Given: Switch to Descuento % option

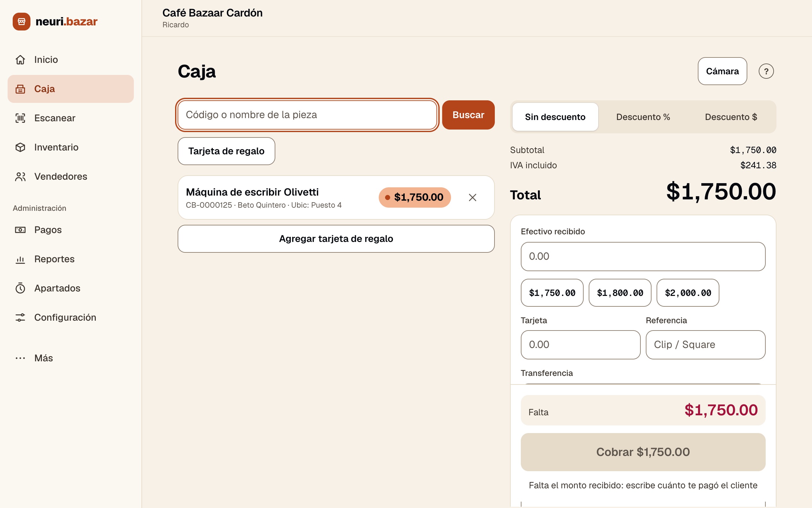Looking at the screenshot, I should [x=643, y=117].
